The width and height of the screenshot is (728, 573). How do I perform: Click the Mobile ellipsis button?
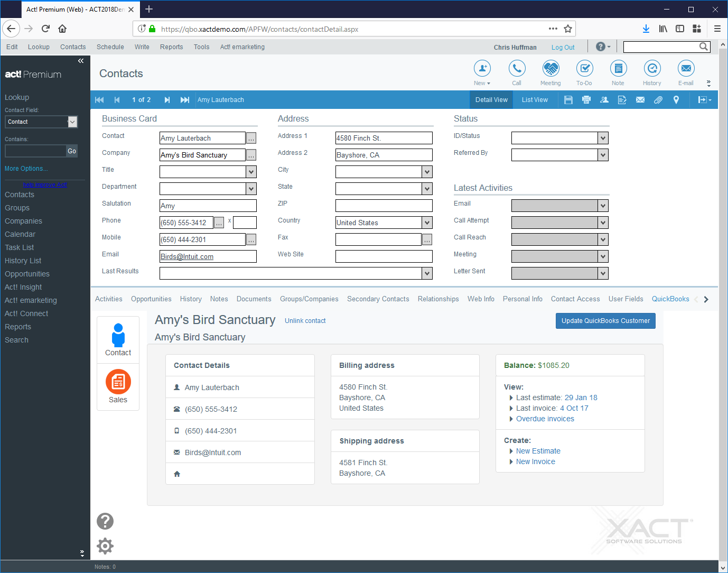(x=251, y=240)
